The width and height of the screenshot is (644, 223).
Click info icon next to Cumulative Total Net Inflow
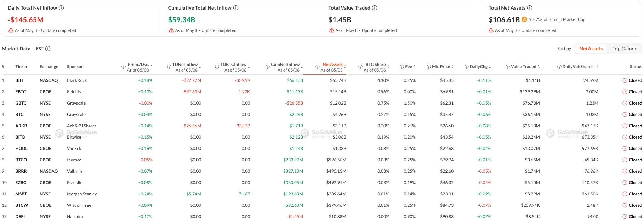coord(236,8)
